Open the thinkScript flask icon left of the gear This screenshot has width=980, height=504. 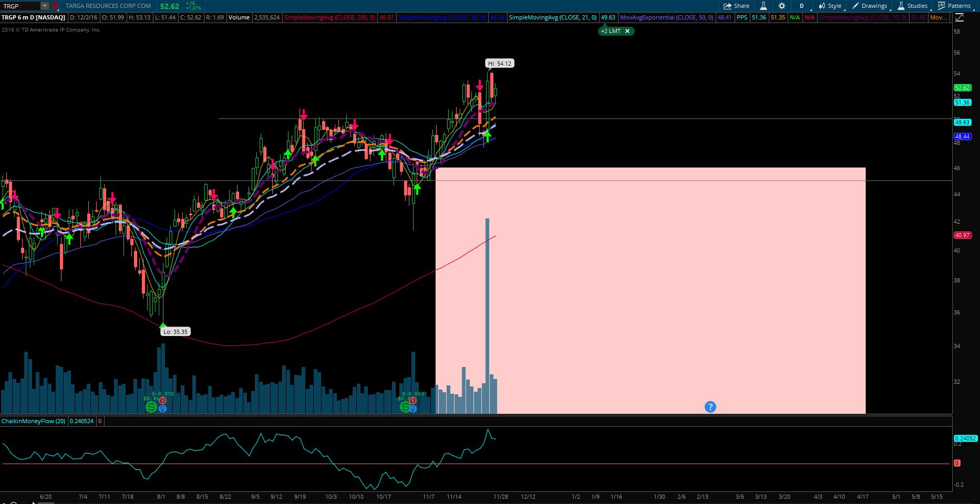[764, 6]
